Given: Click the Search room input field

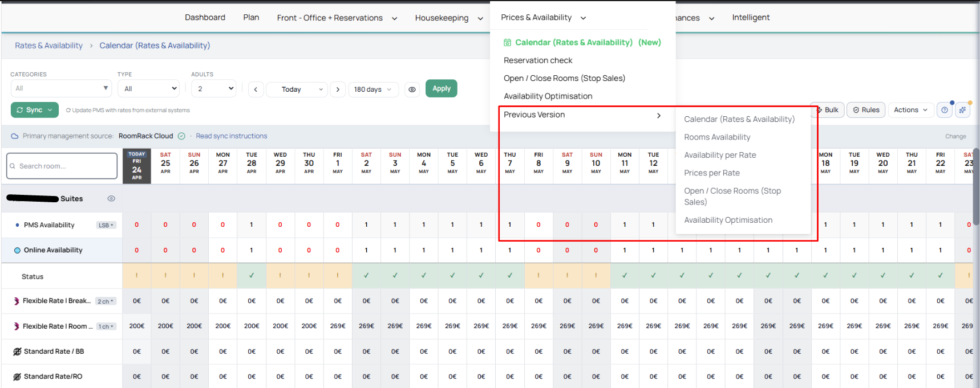Looking at the screenshot, I should 62,166.
